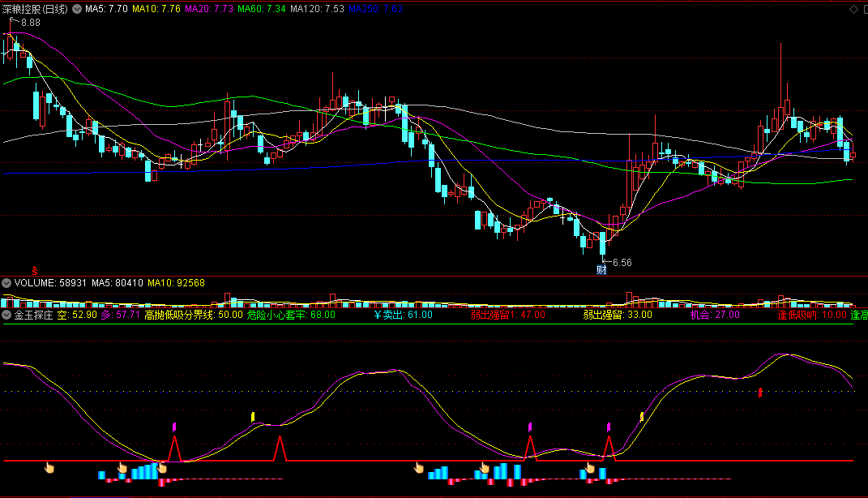Viewport: 868px width, 498px height.
Task: Click the leftmost hand pointer signal icon
Action: coord(49,468)
